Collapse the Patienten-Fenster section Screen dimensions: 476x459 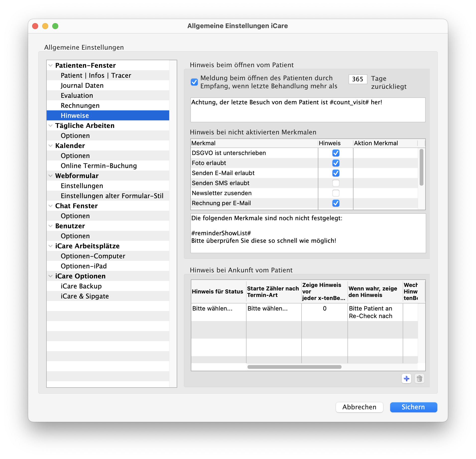pyautogui.click(x=50, y=65)
